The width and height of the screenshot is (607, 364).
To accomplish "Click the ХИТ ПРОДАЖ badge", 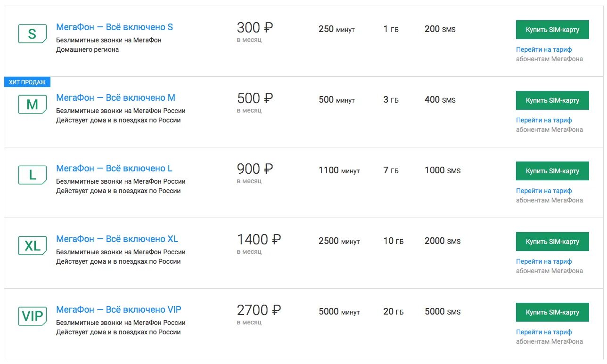I will [27, 82].
